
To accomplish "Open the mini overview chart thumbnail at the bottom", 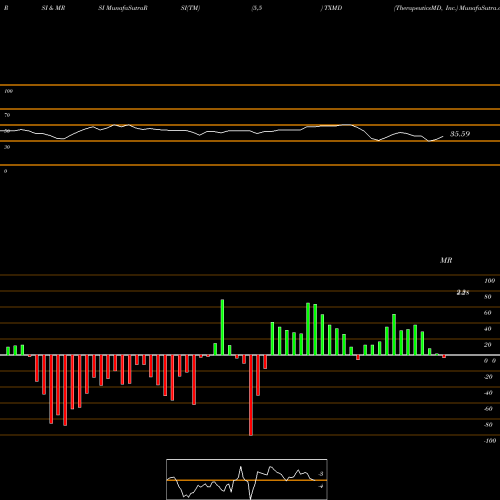I will coord(247,479).
